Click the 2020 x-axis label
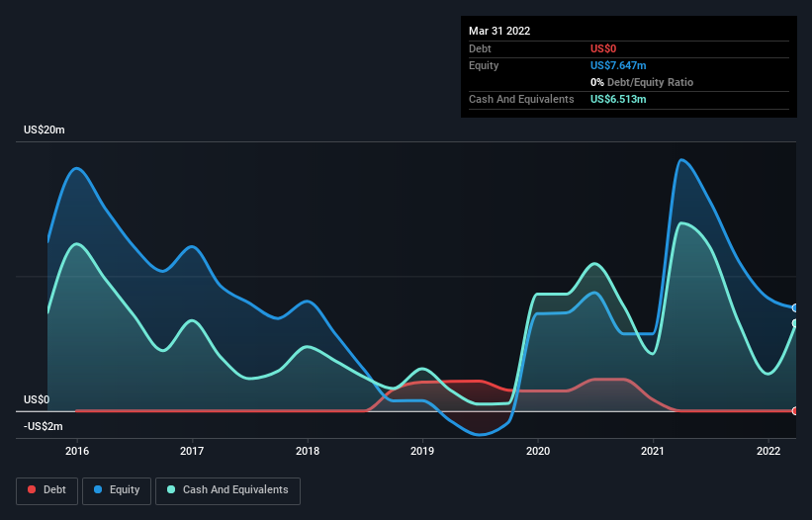 pyautogui.click(x=538, y=451)
